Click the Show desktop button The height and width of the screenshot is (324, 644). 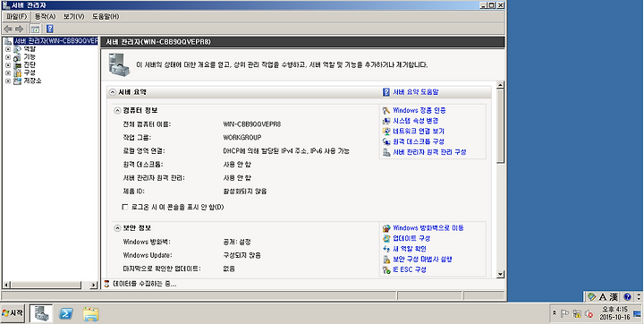click(x=637, y=314)
